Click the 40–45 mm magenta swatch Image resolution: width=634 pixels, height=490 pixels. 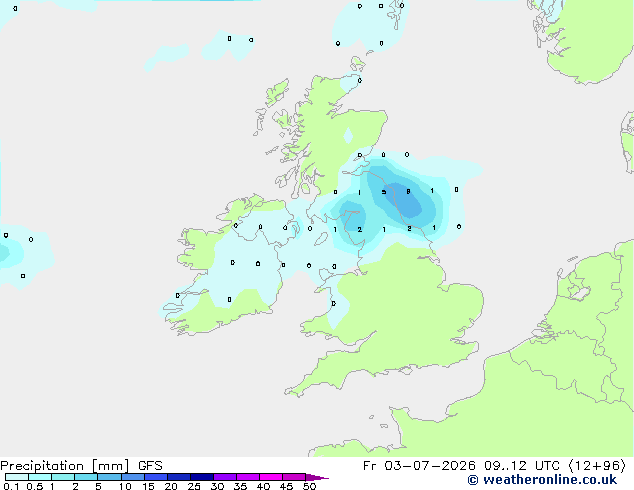click(271, 477)
